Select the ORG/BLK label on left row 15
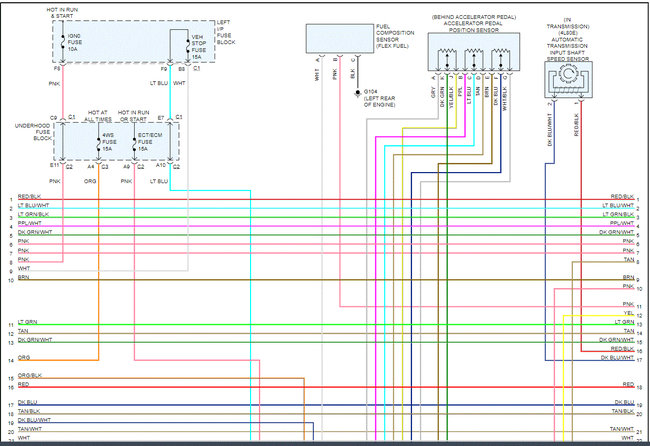The height and width of the screenshot is (446, 650). pos(30,376)
